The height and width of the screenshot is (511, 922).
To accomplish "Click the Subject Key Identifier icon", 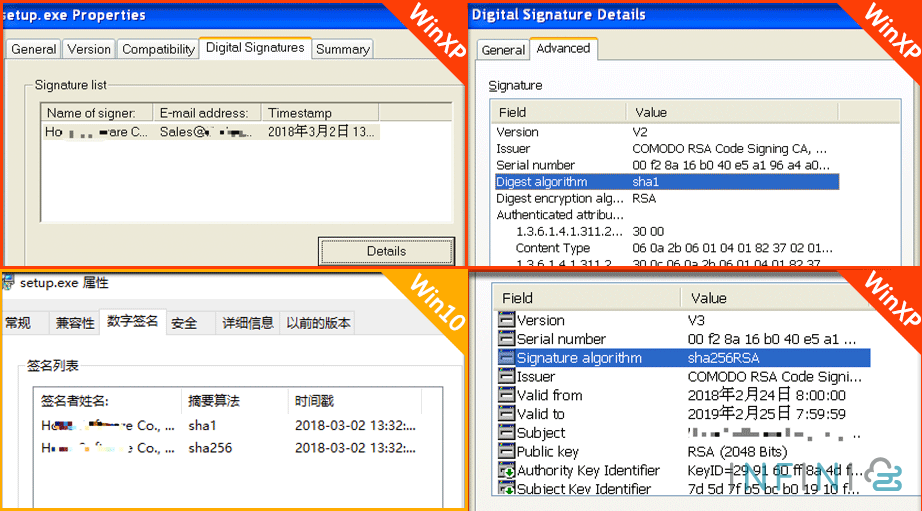I will tap(507, 489).
